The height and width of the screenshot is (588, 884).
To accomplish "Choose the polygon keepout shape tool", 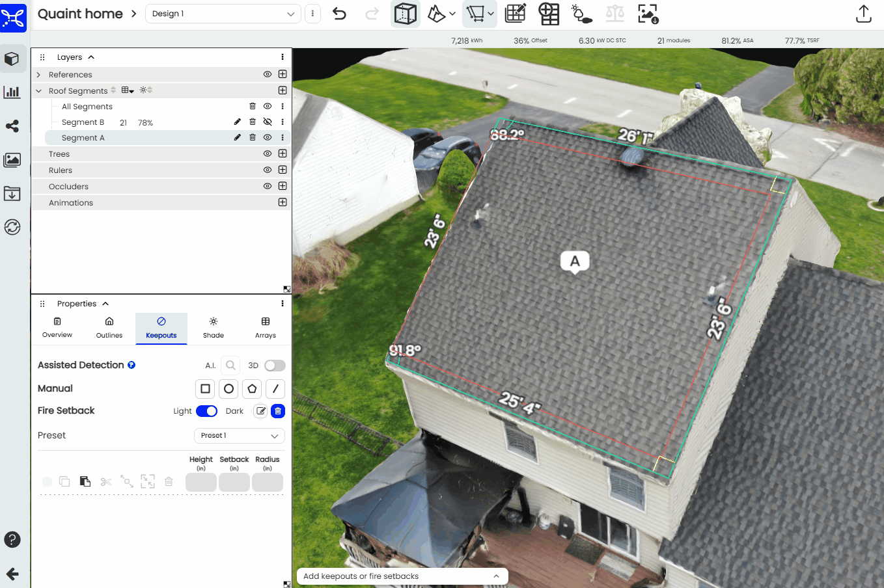I will (252, 389).
